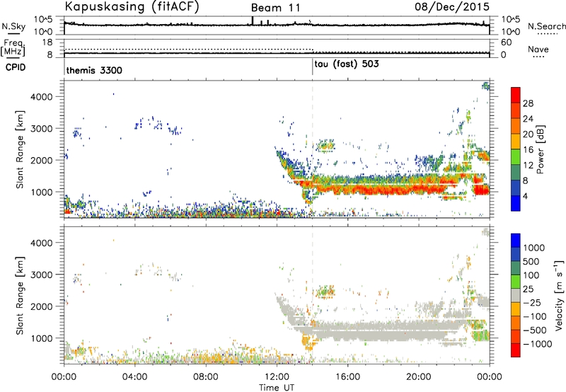Click "Slant Range [km]" label of power panel
Screen dimensions: 566x392
20,149
